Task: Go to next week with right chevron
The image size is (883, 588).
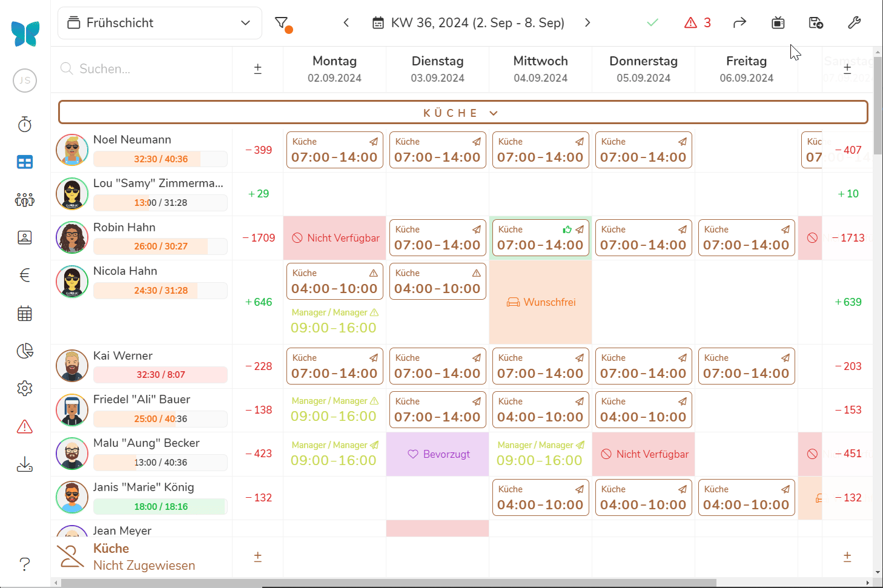Action: pyautogui.click(x=587, y=23)
